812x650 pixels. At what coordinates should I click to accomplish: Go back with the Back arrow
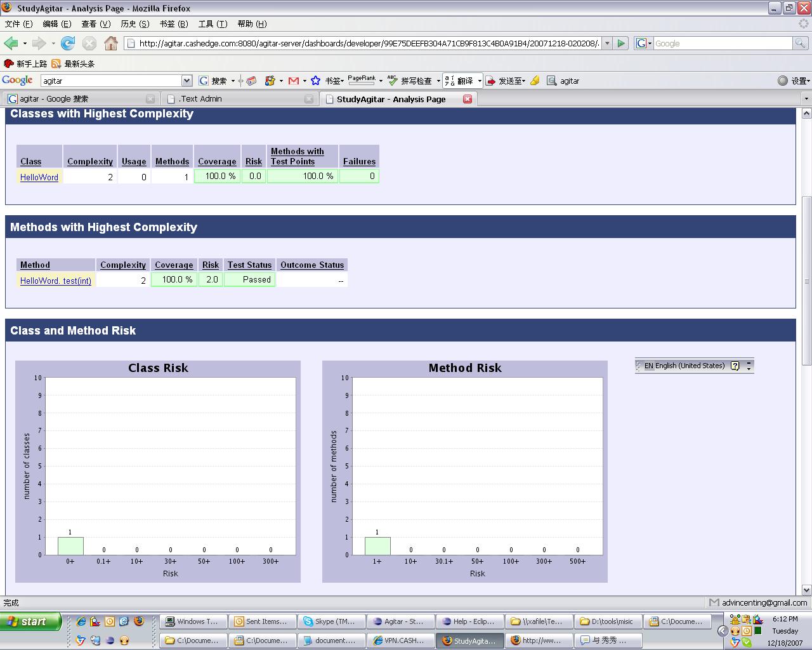(x=11, y=43)
